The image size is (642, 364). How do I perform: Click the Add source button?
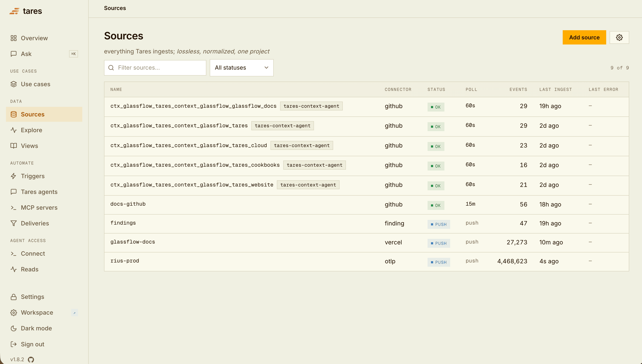click(584, 37)
